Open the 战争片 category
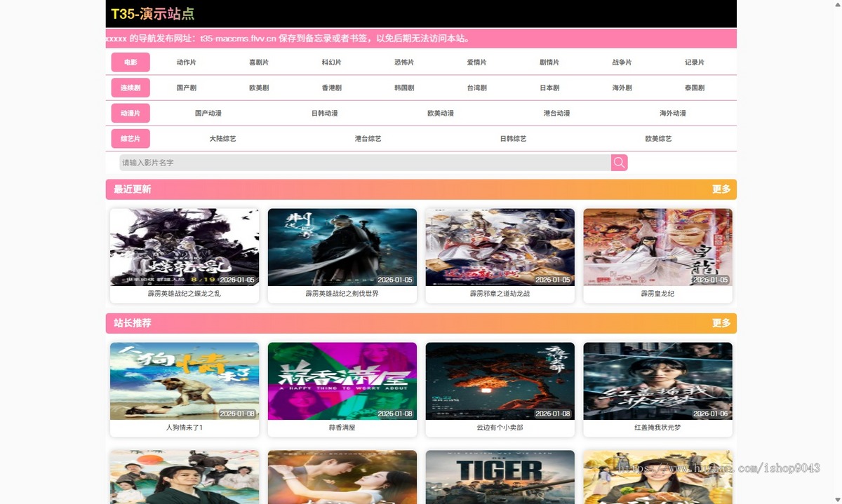This screenshot has height=504, width=842. tap(622, 62)
